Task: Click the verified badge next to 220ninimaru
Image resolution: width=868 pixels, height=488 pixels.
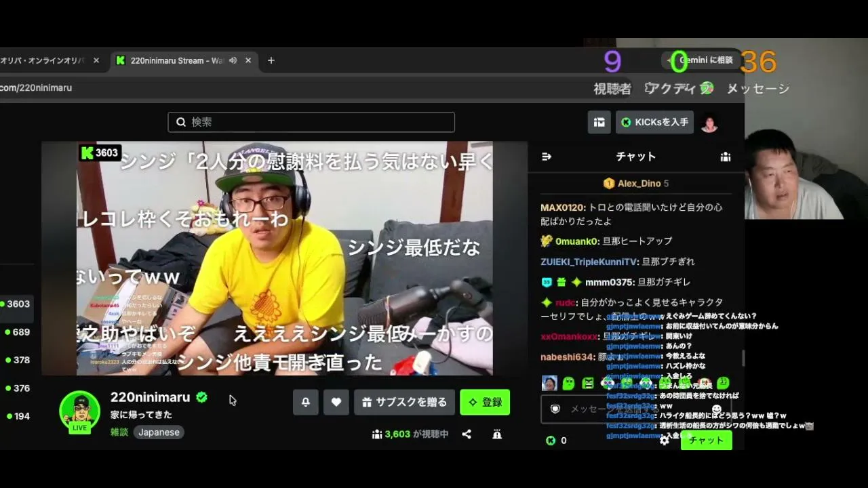Action: (201, 397)
